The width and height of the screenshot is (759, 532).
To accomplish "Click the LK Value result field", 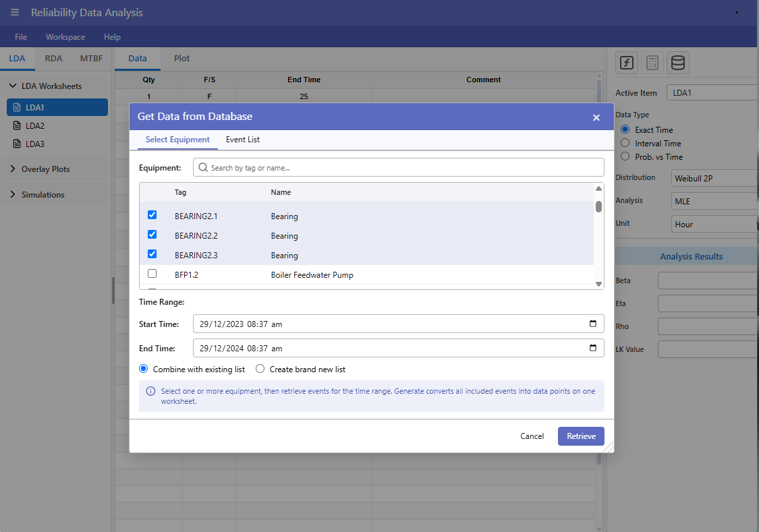I will click(708, 349).
